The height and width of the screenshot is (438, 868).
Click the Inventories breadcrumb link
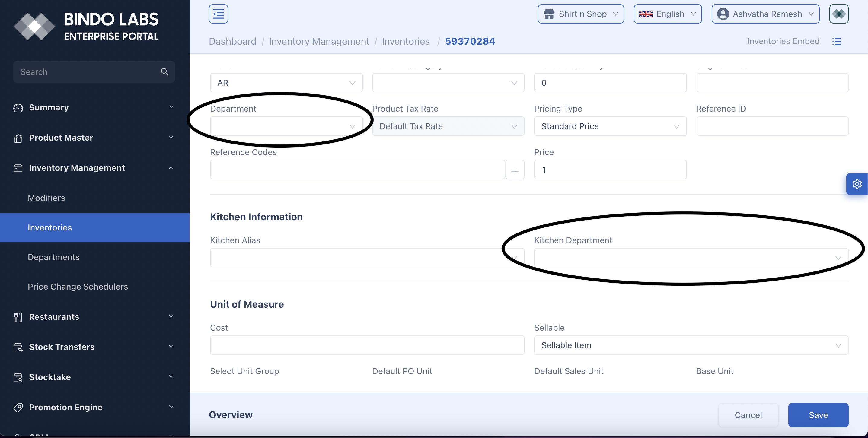(x=405, y=41)
